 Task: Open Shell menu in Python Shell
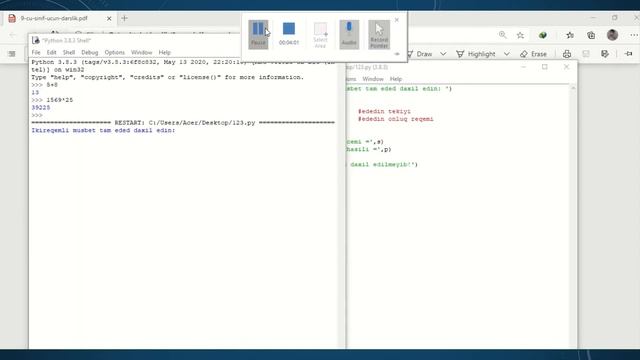tap(69, 52)
